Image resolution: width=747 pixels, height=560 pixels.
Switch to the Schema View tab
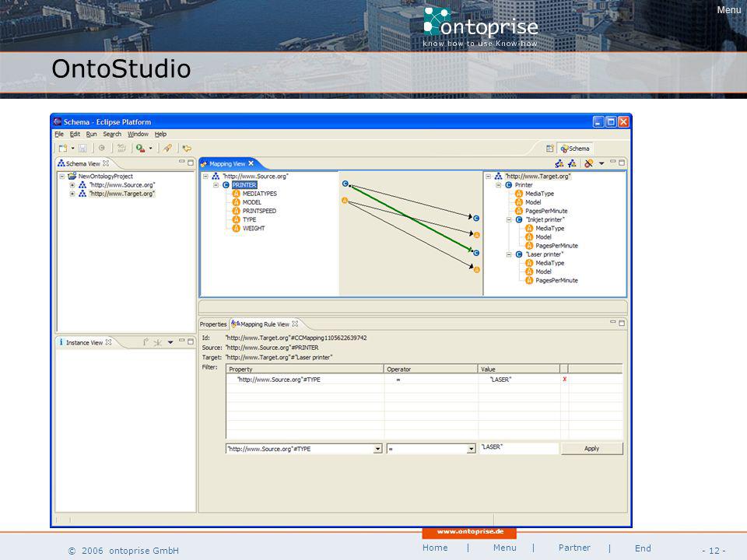click(83, 163)
